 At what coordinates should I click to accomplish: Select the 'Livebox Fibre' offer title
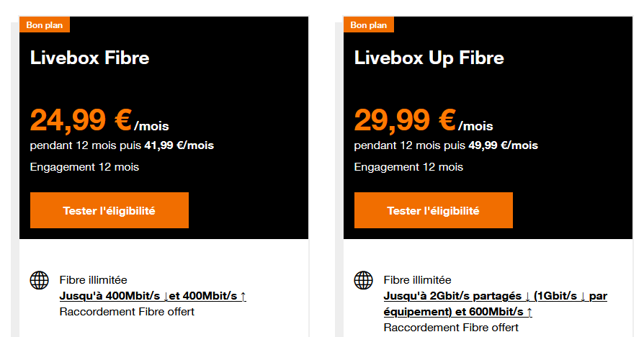click(89, 58)
